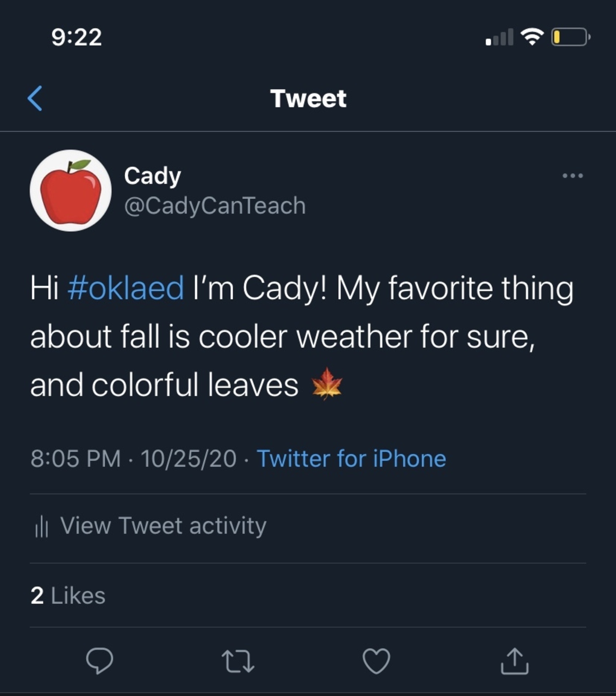Show the 2 Likes list
Image resolution: width=616 pixels, height=696 pixels.
68,595
